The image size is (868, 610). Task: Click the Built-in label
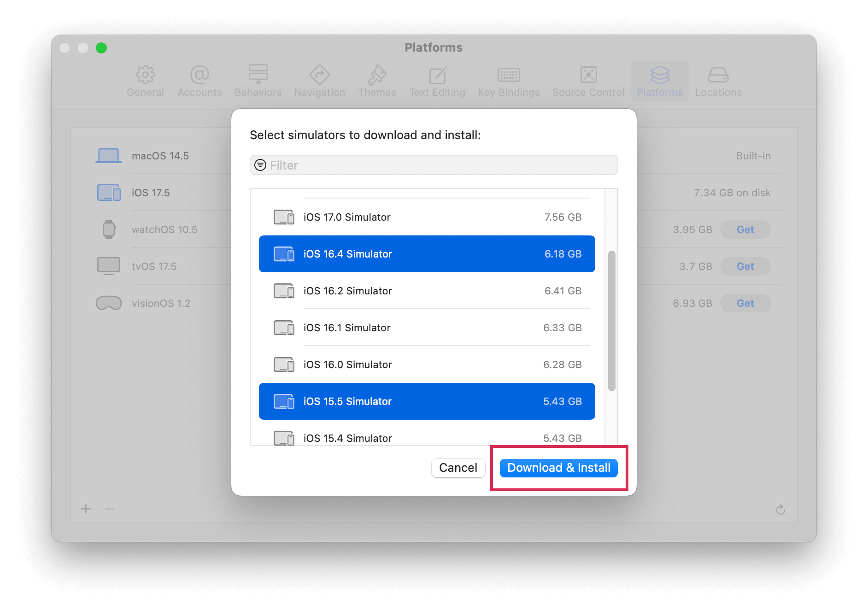(x=753, y=156)
